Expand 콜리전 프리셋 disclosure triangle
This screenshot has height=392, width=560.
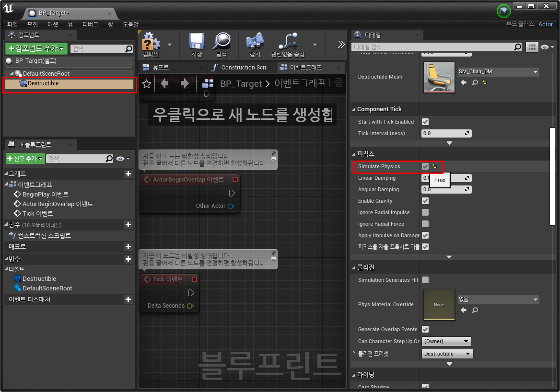[x=354, y=354]
